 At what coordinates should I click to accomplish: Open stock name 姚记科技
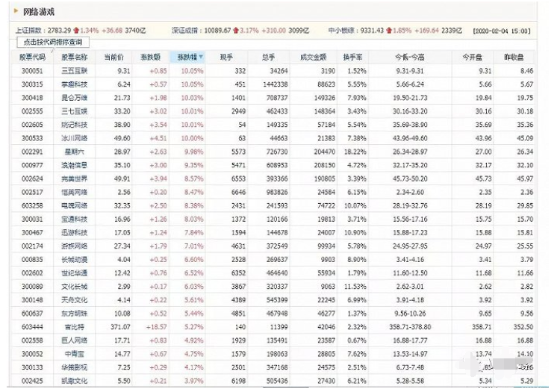[74, 125]
